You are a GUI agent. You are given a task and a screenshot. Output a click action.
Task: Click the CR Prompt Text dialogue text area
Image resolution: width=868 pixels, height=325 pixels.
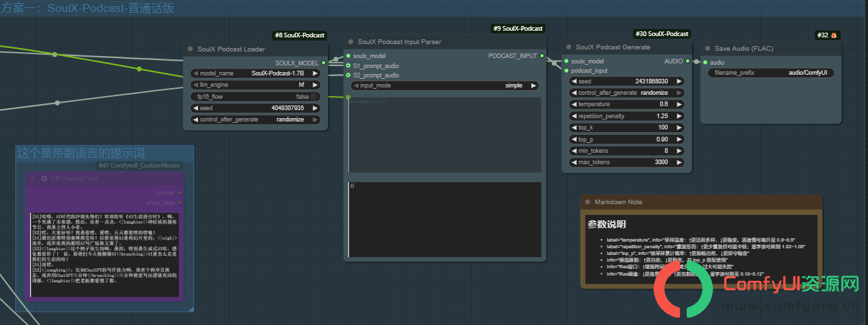click(105, 255)
